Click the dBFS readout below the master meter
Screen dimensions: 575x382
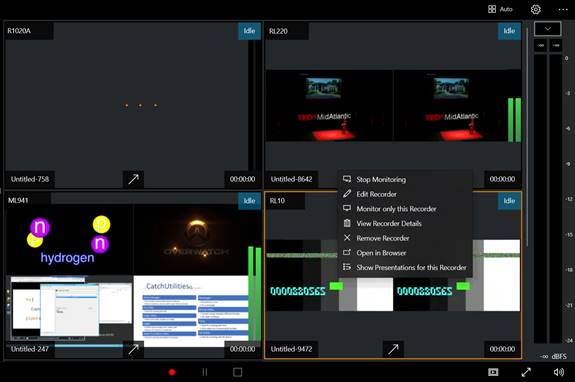click(553, 356)
